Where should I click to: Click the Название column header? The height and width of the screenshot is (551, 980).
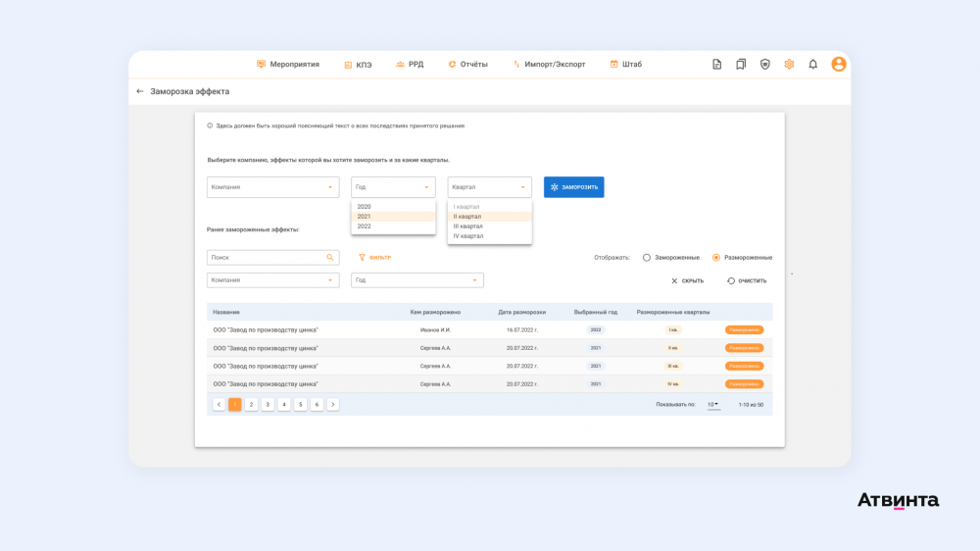point(226,312)
